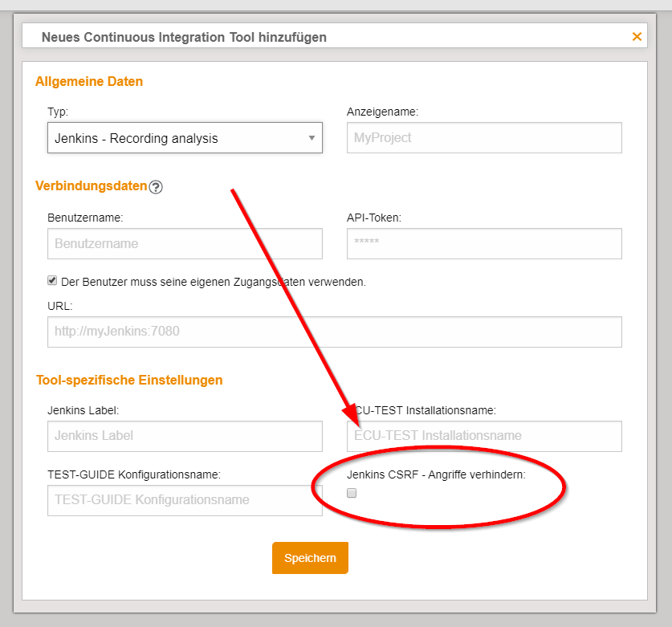Viewport: 672px width, 627px height.
Task: Click the Verbindungsdaten heading text
Action: 91,185
